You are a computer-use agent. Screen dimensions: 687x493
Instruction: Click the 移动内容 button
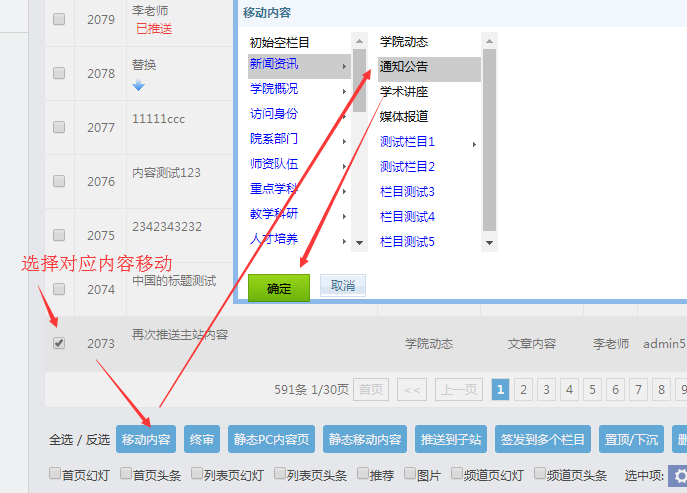click(145, 439)
